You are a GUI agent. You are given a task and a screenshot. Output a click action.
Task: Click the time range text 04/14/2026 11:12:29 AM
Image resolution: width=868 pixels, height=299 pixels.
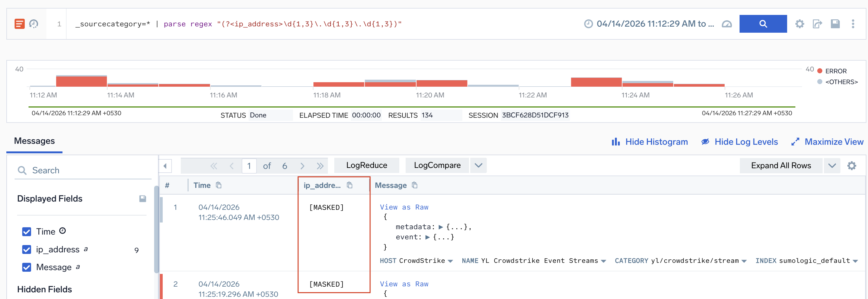(x=655, y=24)
